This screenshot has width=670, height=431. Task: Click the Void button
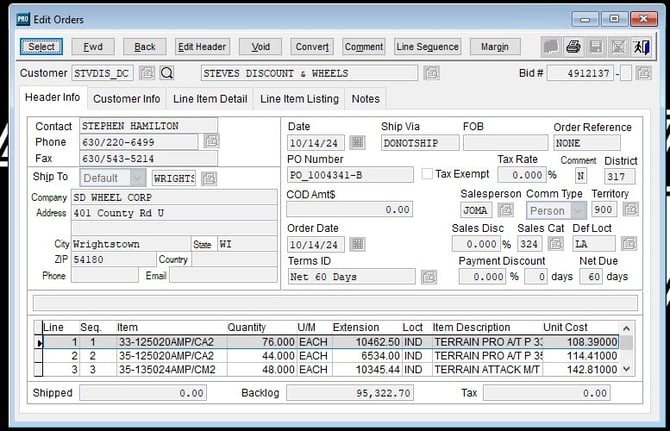pyautogui.click(x=260, y=47)
